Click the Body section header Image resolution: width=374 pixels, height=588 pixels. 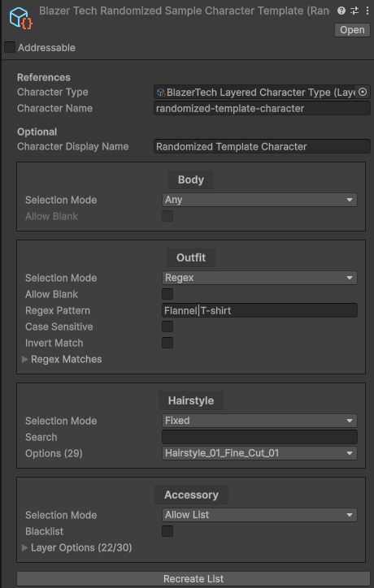[191, 179]
